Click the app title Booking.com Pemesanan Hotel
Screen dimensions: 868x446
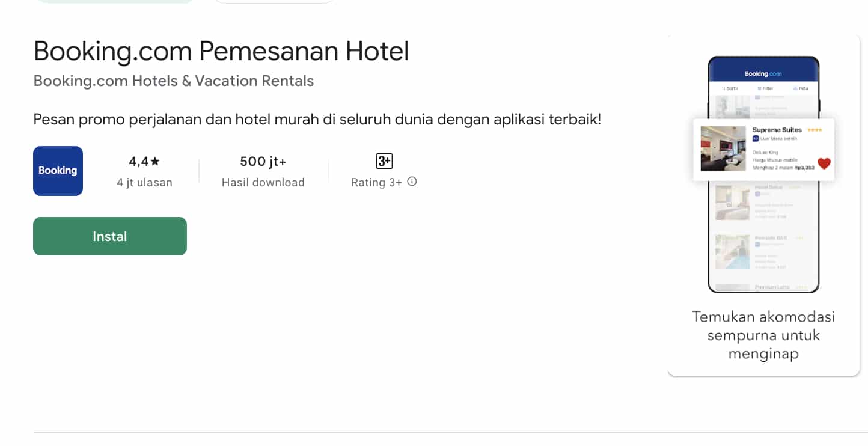coord(221,51)
